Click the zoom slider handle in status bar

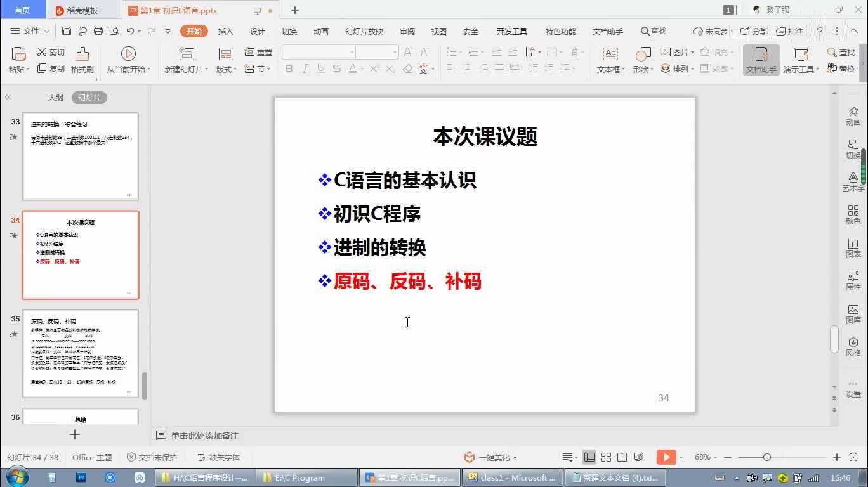tap(767, 457)
